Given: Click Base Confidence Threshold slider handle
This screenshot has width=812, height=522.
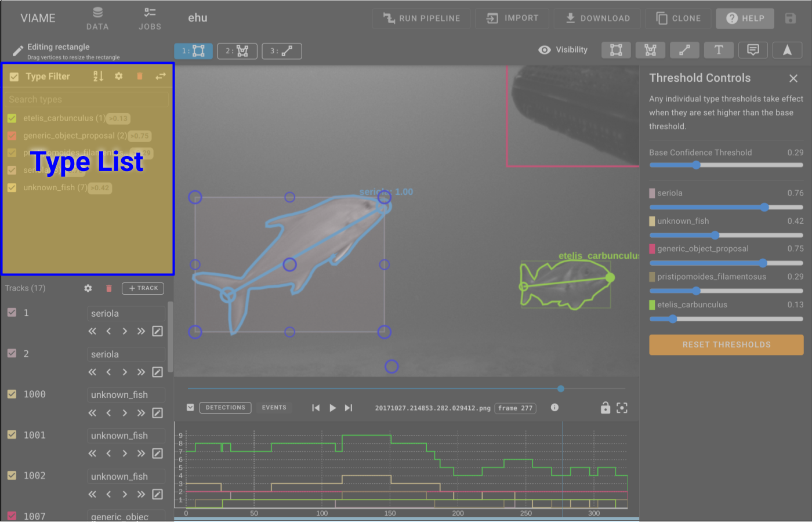Looking at the screenshot, I should (x=696, y=165).
